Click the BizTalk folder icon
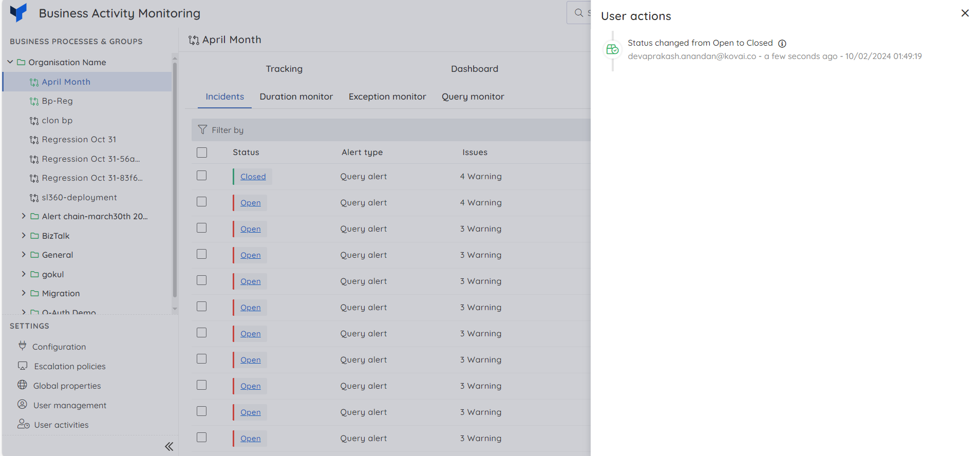980x456 pixels. (34, 236)
